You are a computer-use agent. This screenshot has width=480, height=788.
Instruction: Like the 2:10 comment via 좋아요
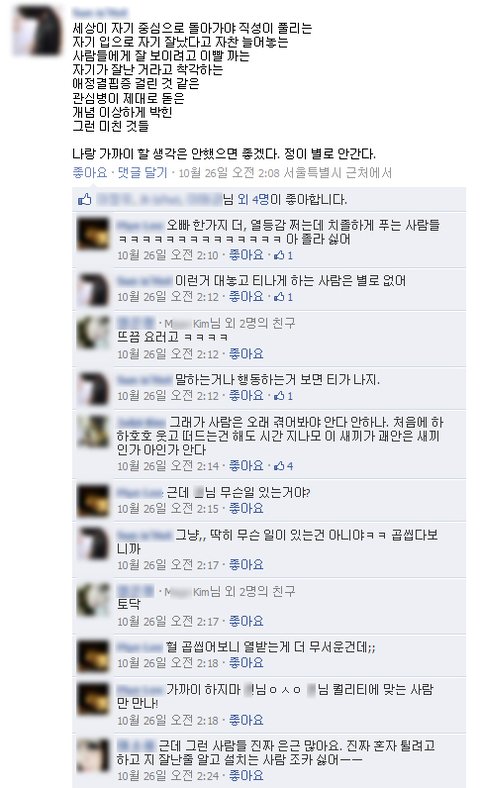click(246, 255)
